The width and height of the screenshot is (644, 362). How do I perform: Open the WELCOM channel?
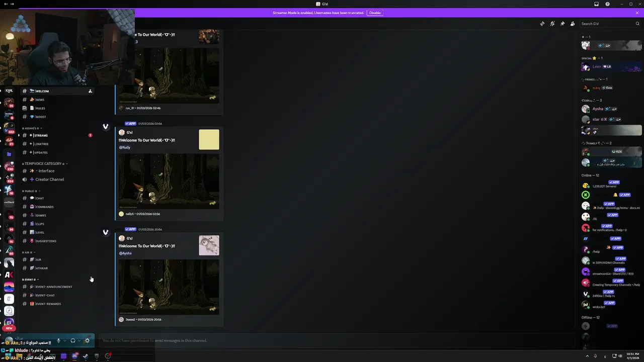pyautogui.click(x=57, y=91)
